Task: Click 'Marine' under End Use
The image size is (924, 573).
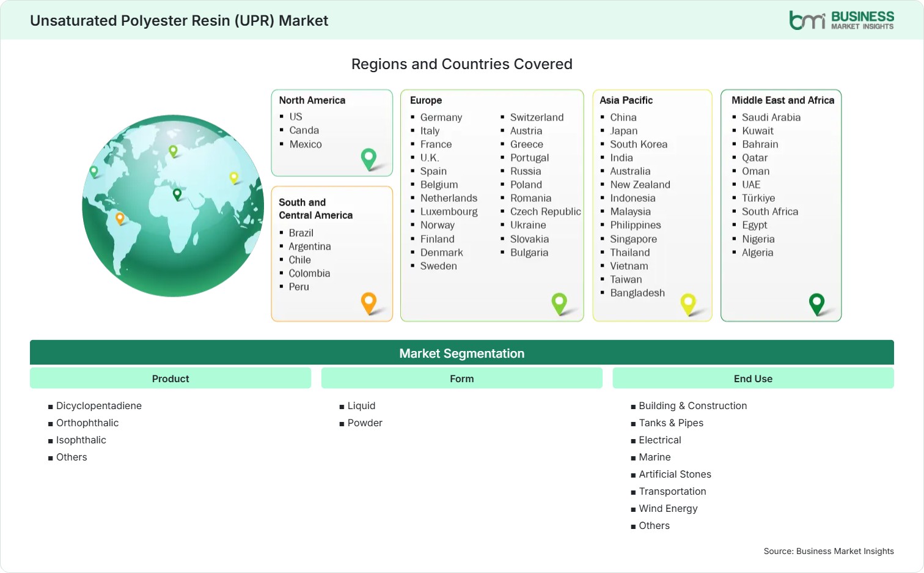Action: [654, 457]
